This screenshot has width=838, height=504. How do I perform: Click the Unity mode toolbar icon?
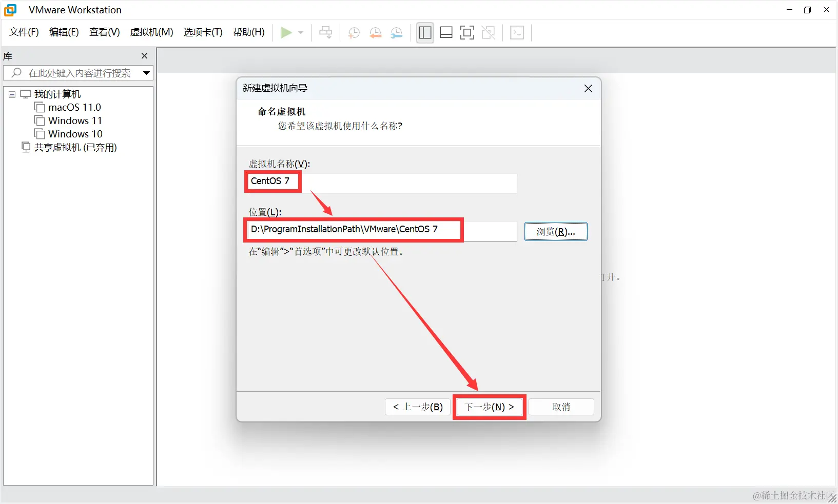coord(489,33)
